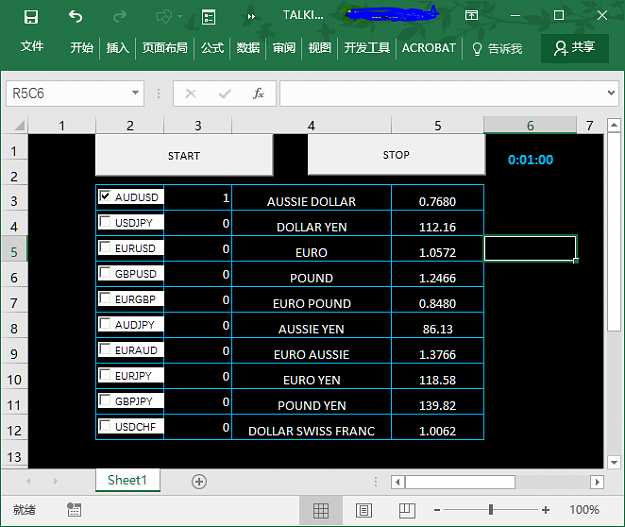Click the zoom slider handle

(491, 509)
